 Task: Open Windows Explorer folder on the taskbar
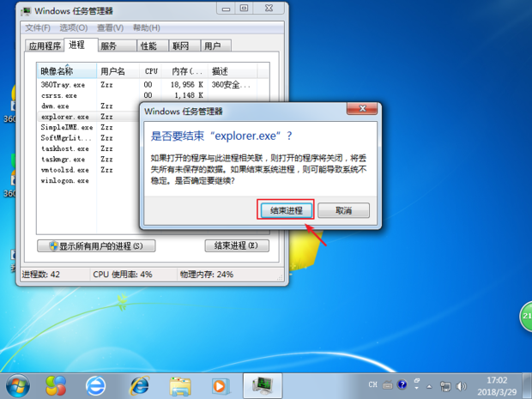179,386
